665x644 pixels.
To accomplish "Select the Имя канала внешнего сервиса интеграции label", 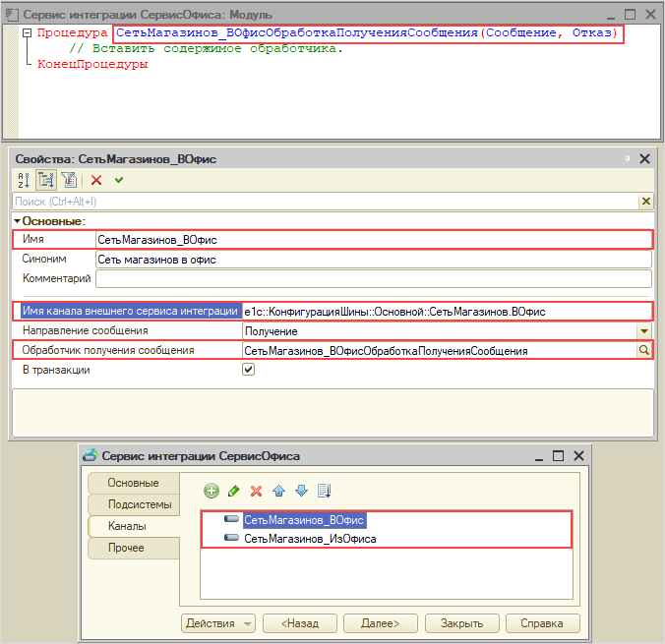I will 131,312.
